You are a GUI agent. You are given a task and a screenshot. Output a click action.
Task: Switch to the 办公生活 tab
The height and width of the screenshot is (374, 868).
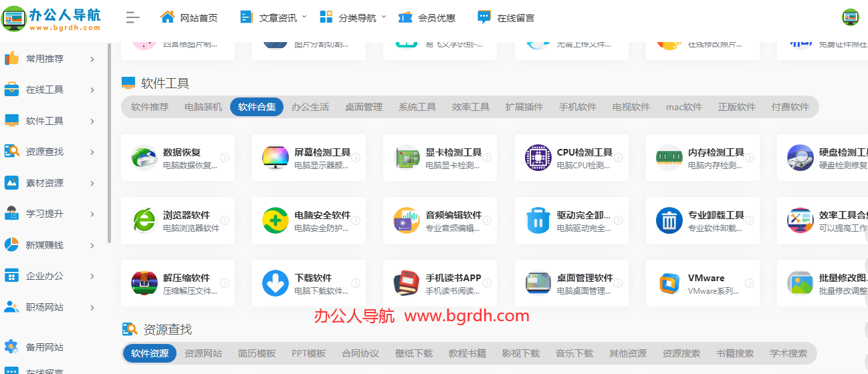coord(310,107)
